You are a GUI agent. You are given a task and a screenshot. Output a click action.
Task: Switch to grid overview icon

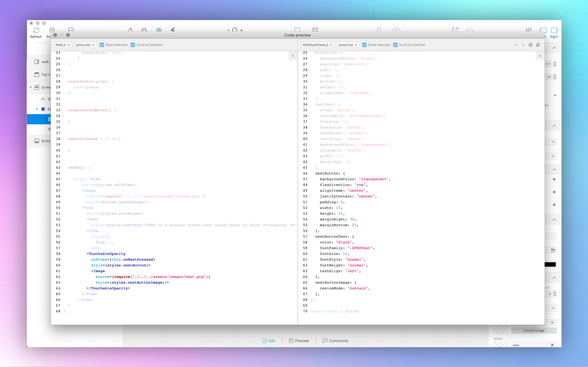315,29
